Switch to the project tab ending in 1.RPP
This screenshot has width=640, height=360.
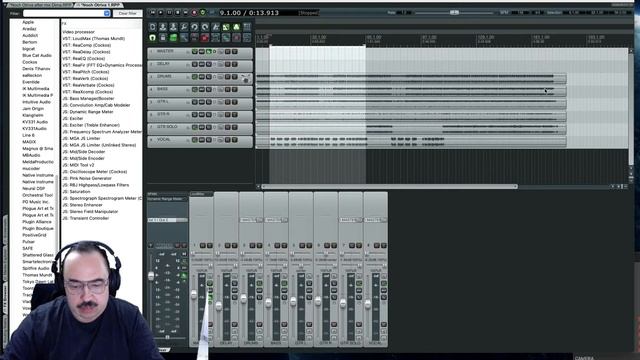pyautogui.click(x=99, y=5)
